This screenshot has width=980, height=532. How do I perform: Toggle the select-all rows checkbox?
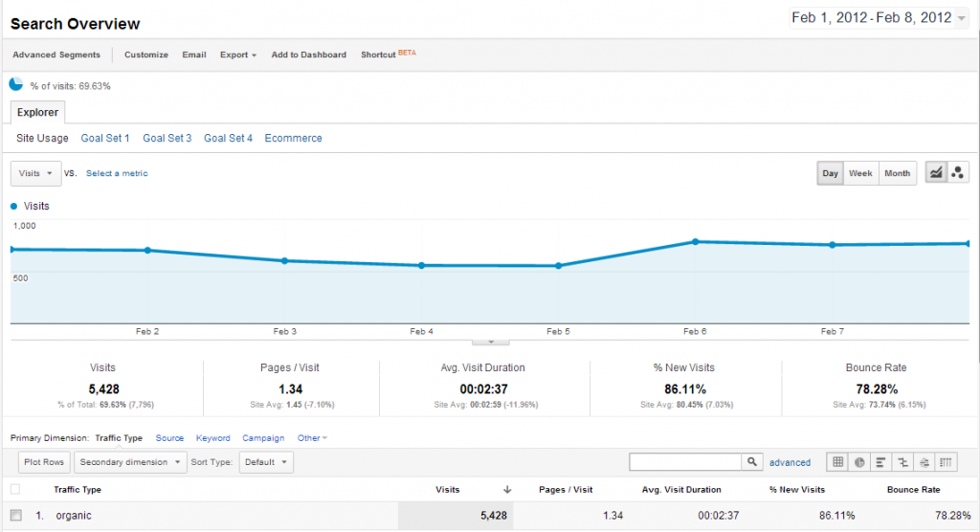coord(15,490)
